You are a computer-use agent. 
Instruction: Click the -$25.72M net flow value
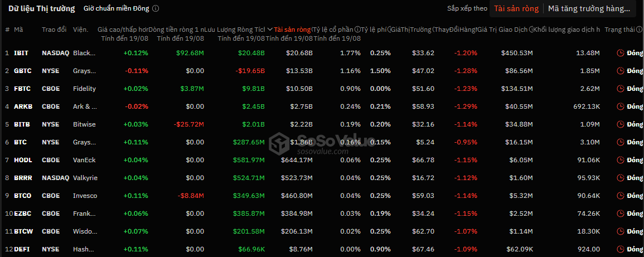pos(188,124)
